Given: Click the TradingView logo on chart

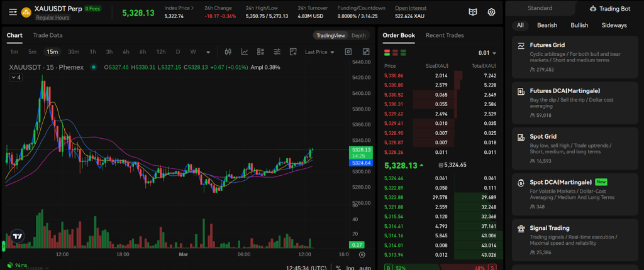Looking at the screenshot, I should click(x=18, y=237).
